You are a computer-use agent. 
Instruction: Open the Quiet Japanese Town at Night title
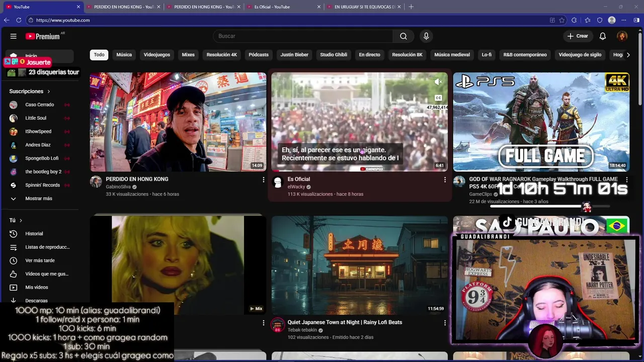point(345,322)
